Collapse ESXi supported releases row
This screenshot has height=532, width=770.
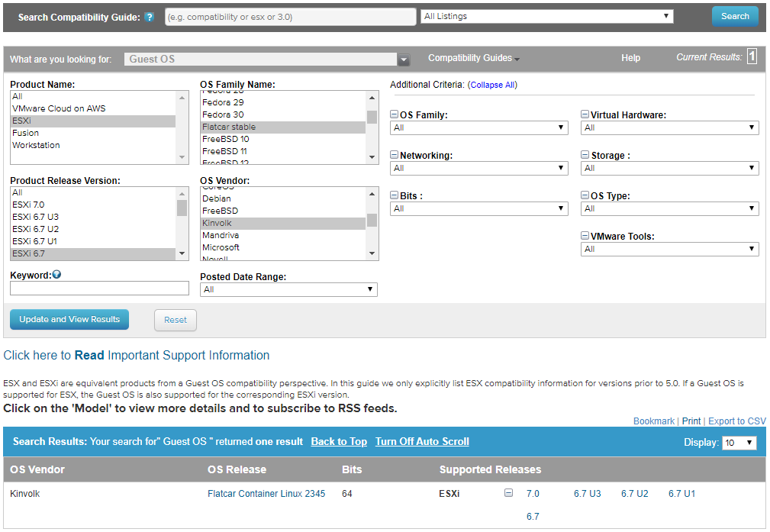pos(508,494)
